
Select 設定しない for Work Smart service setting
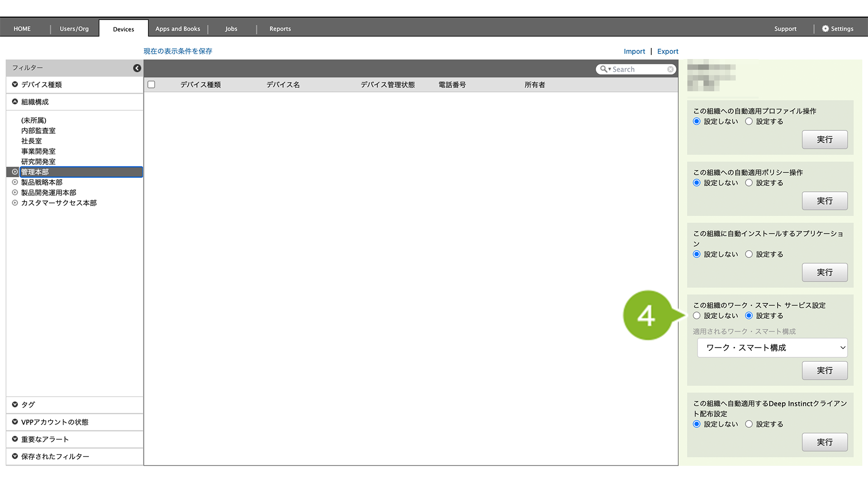pyautogui.click(x=697, y=316)
